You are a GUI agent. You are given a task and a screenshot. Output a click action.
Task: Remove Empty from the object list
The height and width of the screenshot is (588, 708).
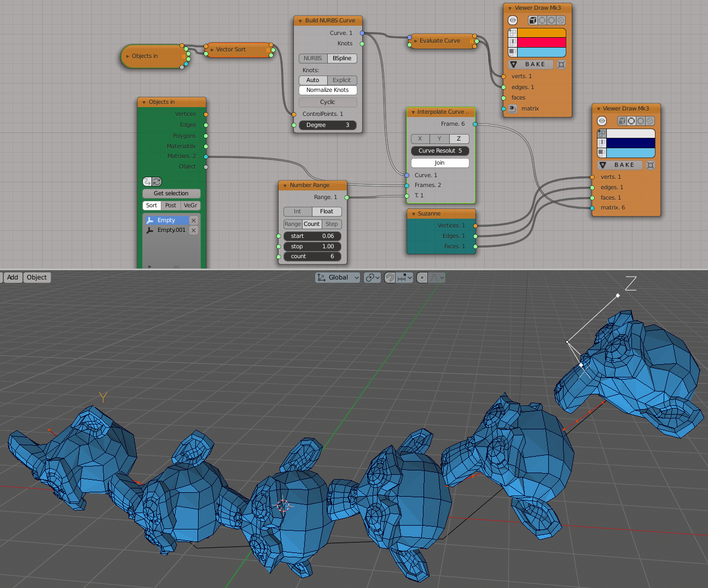click(193, 220)
